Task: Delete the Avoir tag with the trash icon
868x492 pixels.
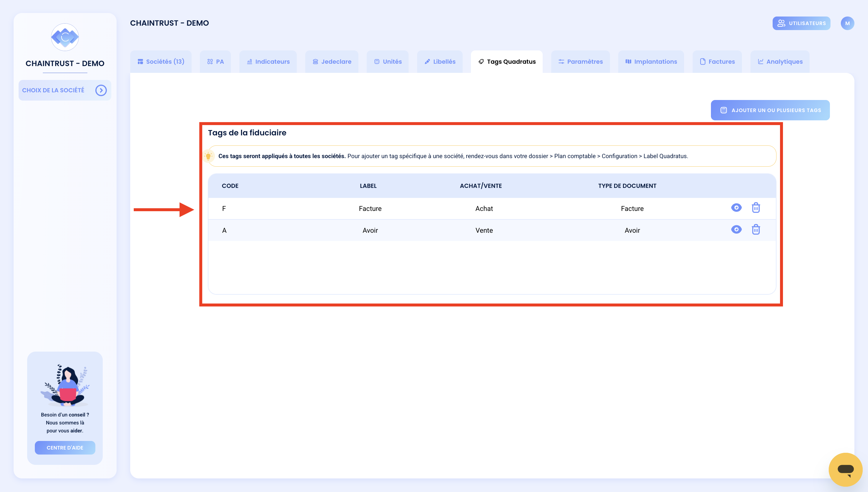Action: click(x=756, y=229)
